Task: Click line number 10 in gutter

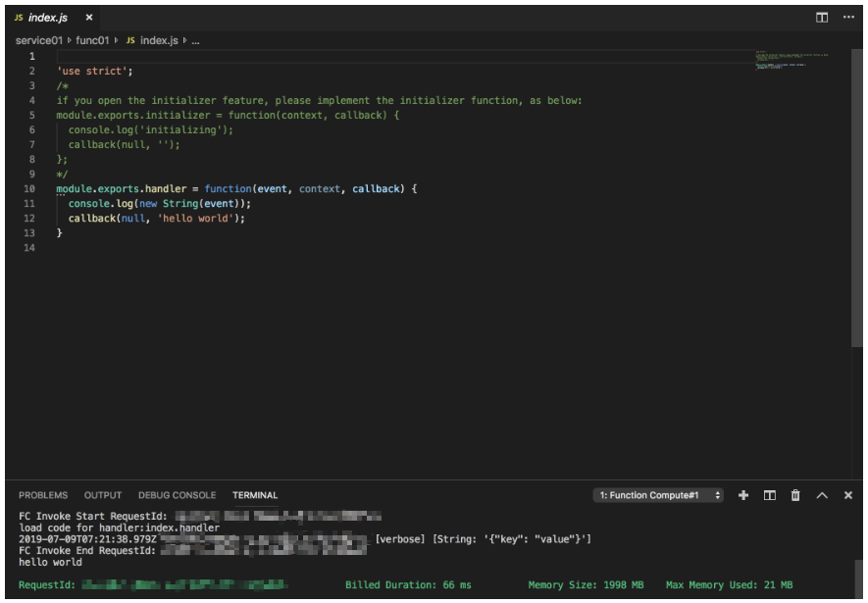Action: pos(29,188)
